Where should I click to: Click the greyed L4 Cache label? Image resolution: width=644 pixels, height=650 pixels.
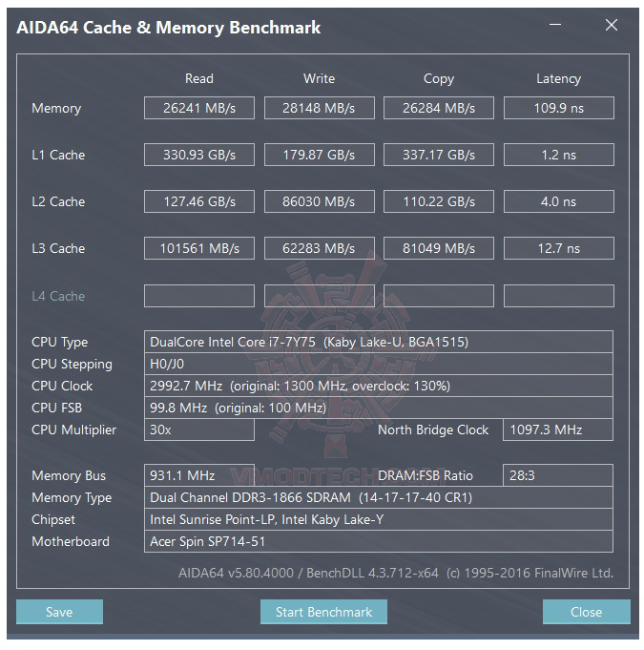pos(58,296)
